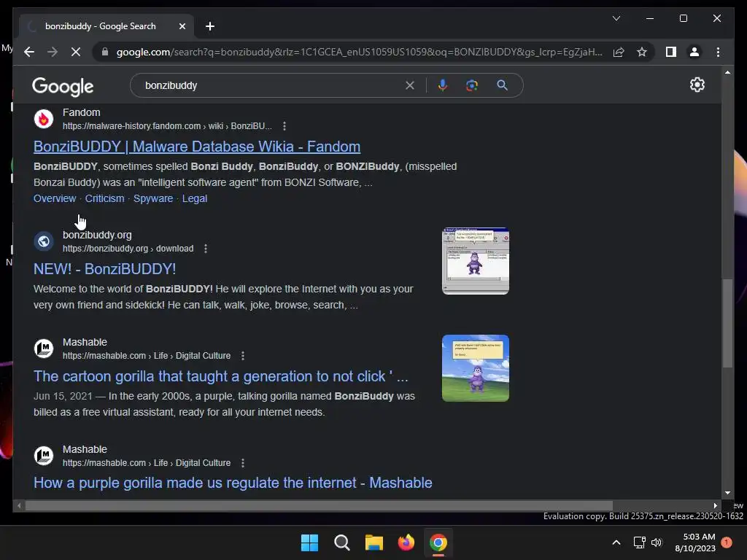Open the bonzibuddy.org result thumbnail
This screenshot has width=747, height=560.
coord(476,261)
